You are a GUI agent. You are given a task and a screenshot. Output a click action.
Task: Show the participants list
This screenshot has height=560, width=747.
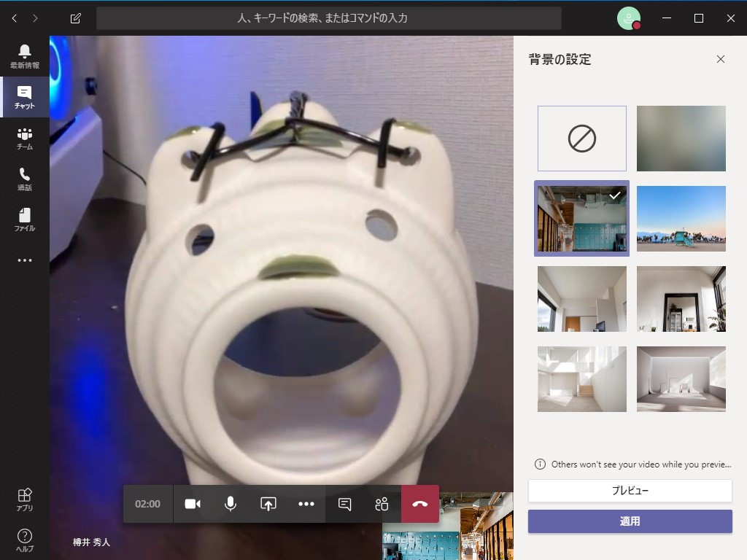click(x=381, y=503)
